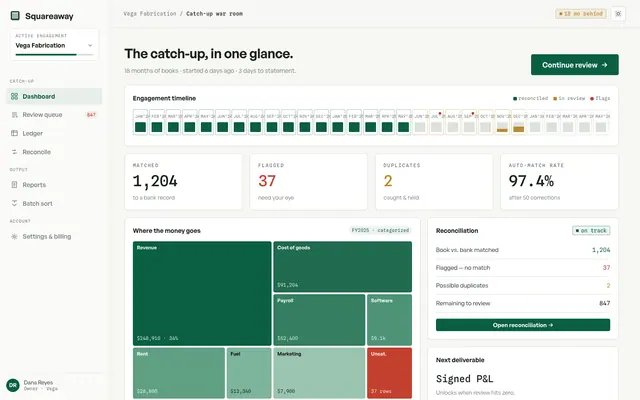Select the Review queue list icon

pyautogui.click(x=14, y=115)
